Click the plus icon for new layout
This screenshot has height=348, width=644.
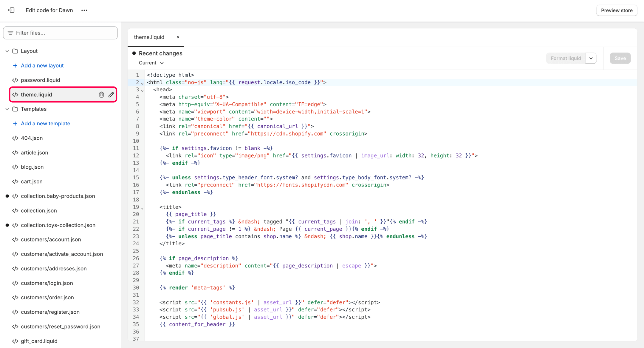point(15,66)
